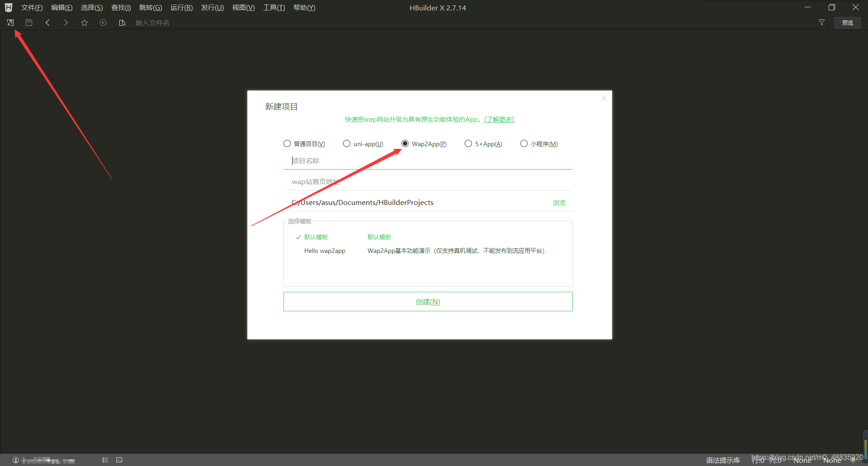This screenshot has height=466, width=868.
Task: Select the 普通项目(V) radio button
Action: [x=287, y=143]
